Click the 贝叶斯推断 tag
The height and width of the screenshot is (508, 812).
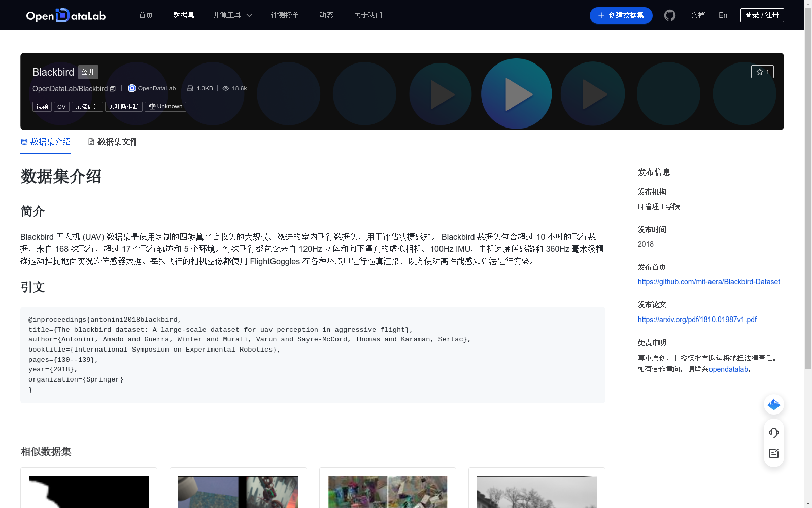[123, 107]
